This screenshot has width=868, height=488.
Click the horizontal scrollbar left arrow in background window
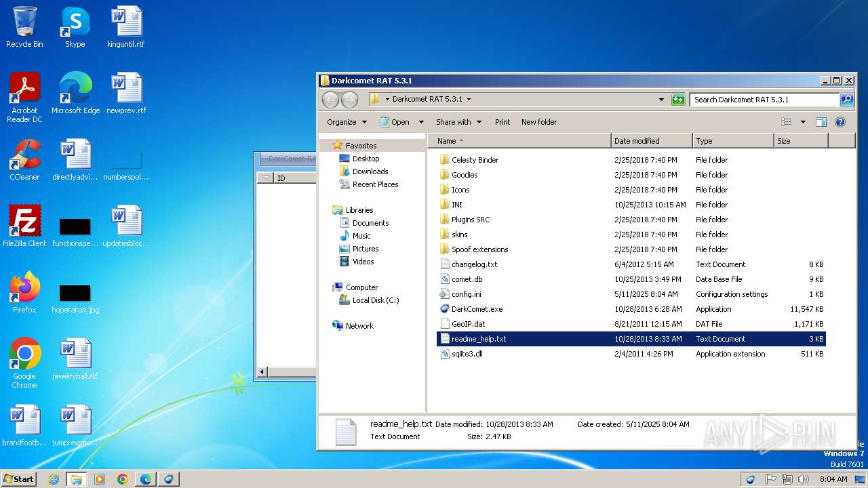pos(263,371)
